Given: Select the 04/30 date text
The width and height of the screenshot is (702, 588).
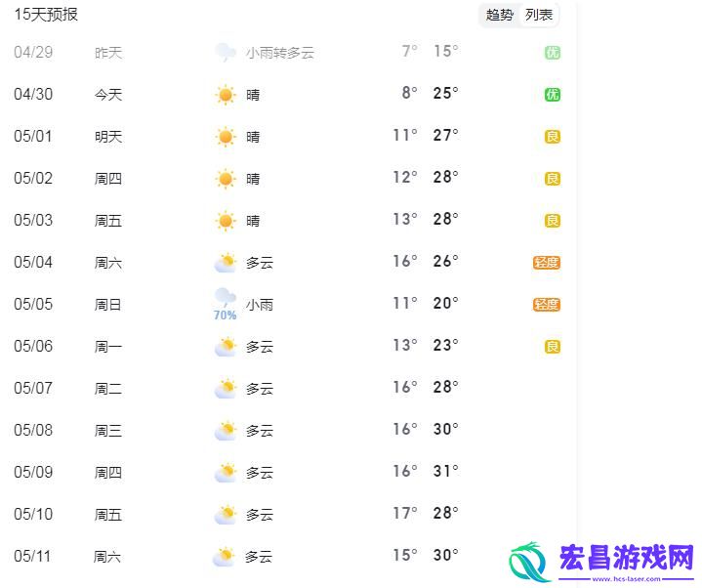Looking at the screenshot, I should pyautogui.click(x=33, y=95).
